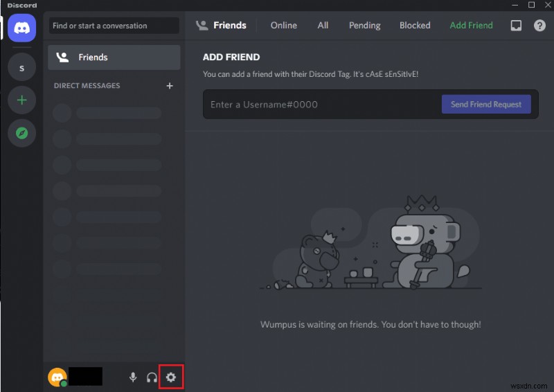Select the Add Friend tab

[x=471, y=26]
